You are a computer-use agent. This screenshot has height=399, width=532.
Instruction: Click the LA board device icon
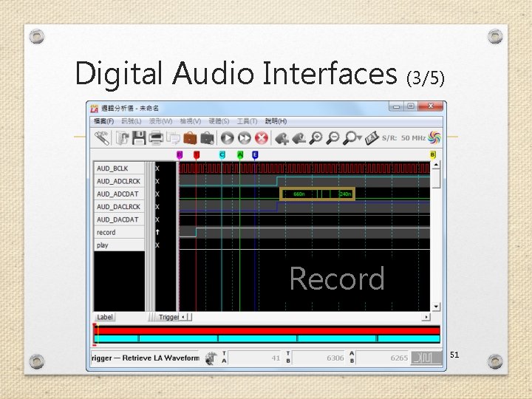[372, 138]
